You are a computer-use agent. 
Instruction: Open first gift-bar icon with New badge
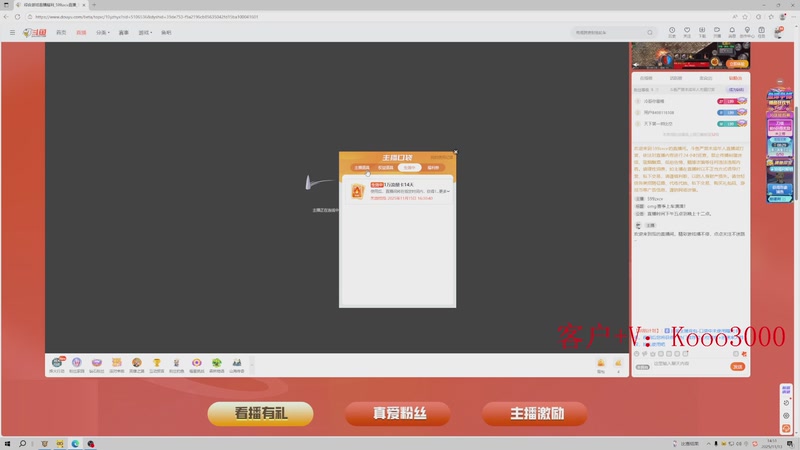pyautogui.click(x=57, y=363)
